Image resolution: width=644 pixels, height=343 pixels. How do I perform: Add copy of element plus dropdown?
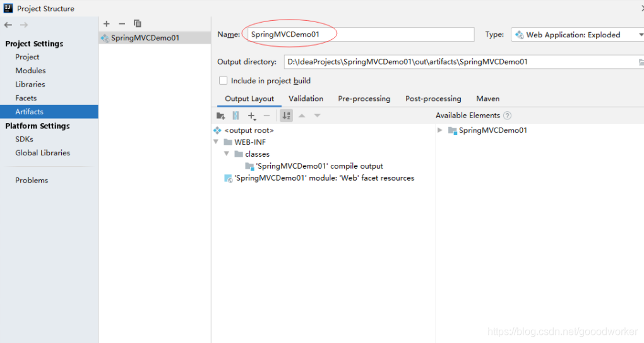[x=252, y=116]
